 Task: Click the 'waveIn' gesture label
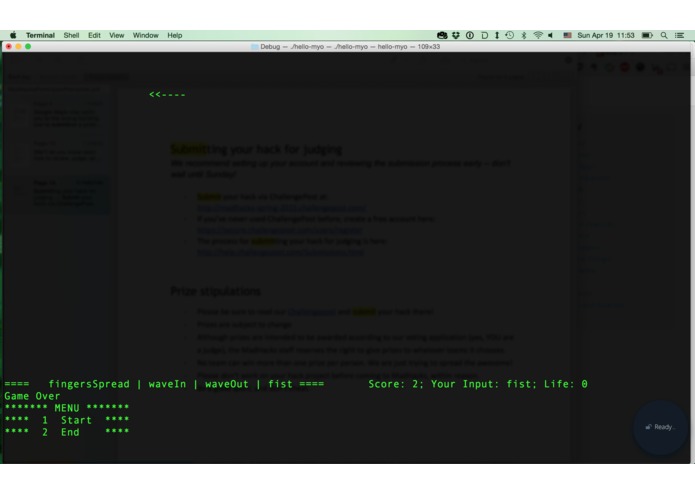click(167, 384)
